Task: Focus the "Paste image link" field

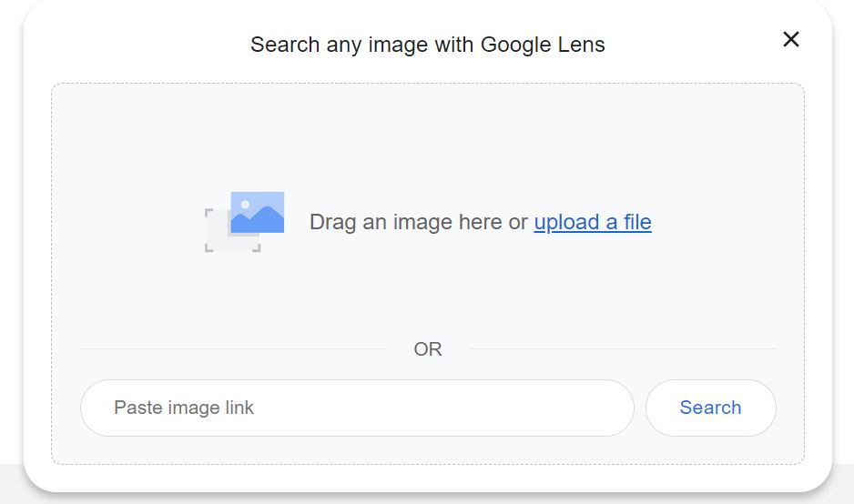Action: [357, 408]
